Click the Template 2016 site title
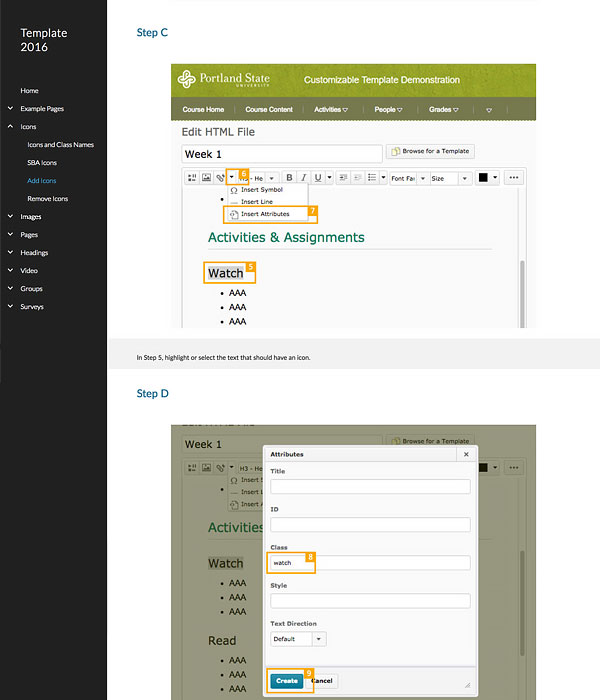This screenshot has width=600, height=700. (x=44, y=40)
